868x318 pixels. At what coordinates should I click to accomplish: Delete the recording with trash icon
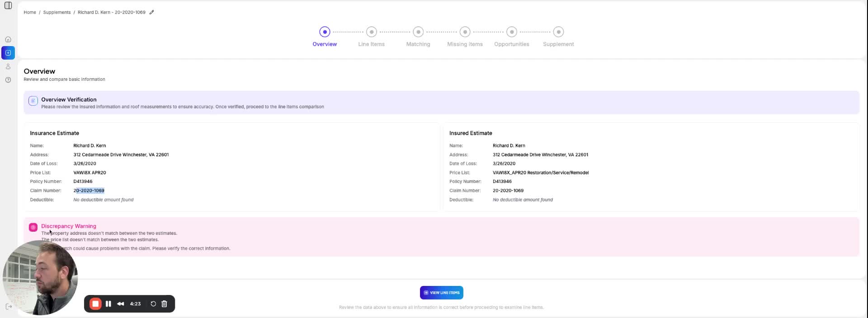[164, 304]
